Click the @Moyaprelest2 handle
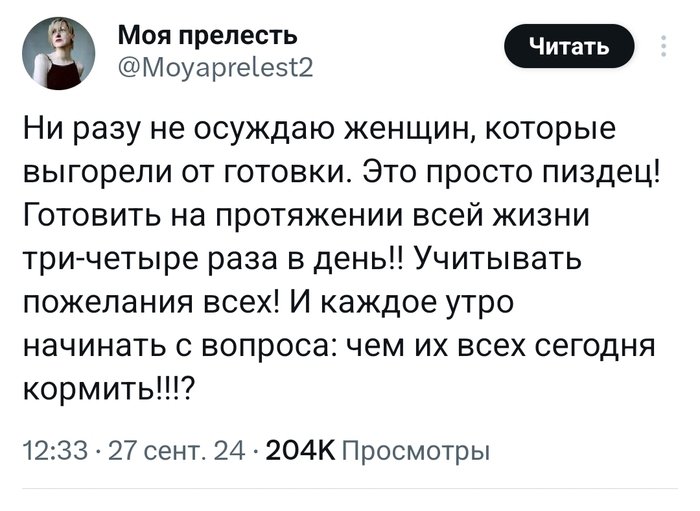This screenshot has height=511, width=700. [x=216, y=67]
